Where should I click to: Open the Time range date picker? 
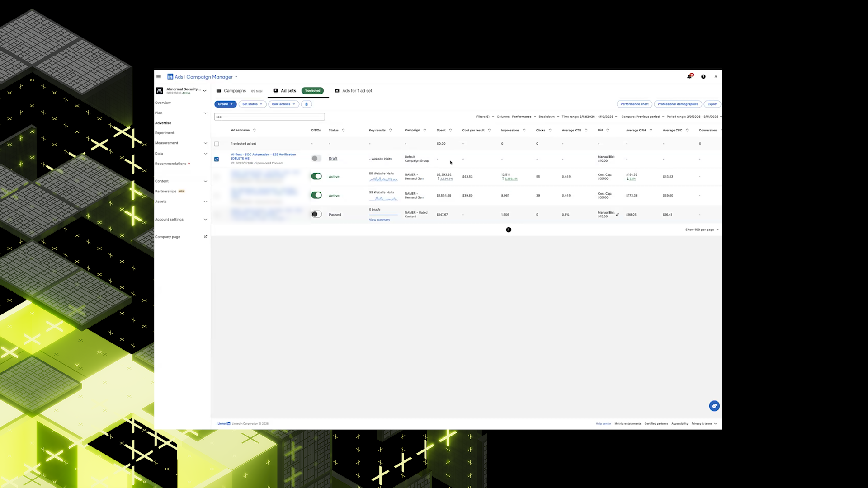click(590, 117)
